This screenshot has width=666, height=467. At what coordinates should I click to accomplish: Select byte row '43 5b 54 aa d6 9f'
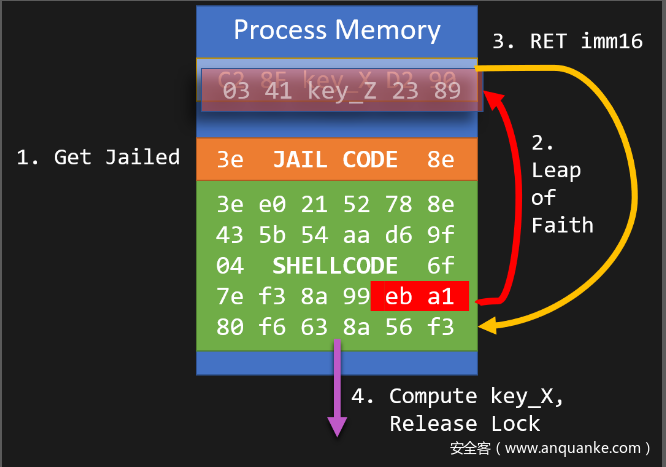[335, 236]
